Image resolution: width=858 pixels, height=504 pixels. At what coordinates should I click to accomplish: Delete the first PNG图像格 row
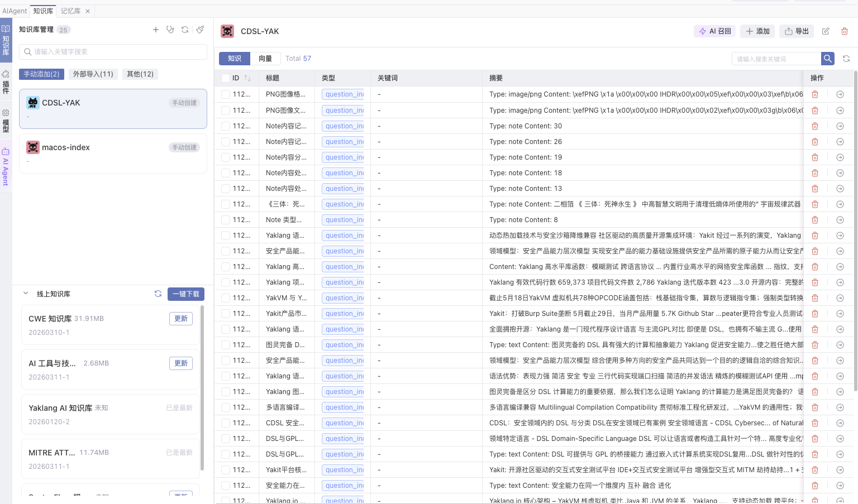(x=815, y=95)
